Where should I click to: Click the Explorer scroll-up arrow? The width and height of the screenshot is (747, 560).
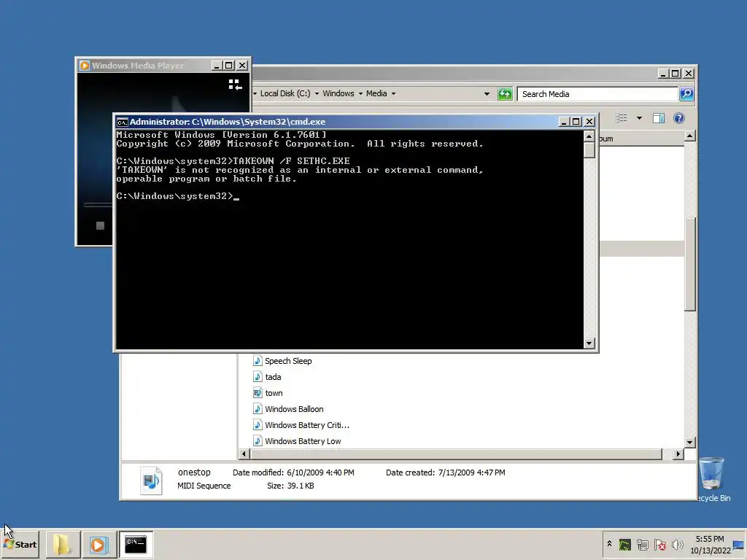(689, 136)
